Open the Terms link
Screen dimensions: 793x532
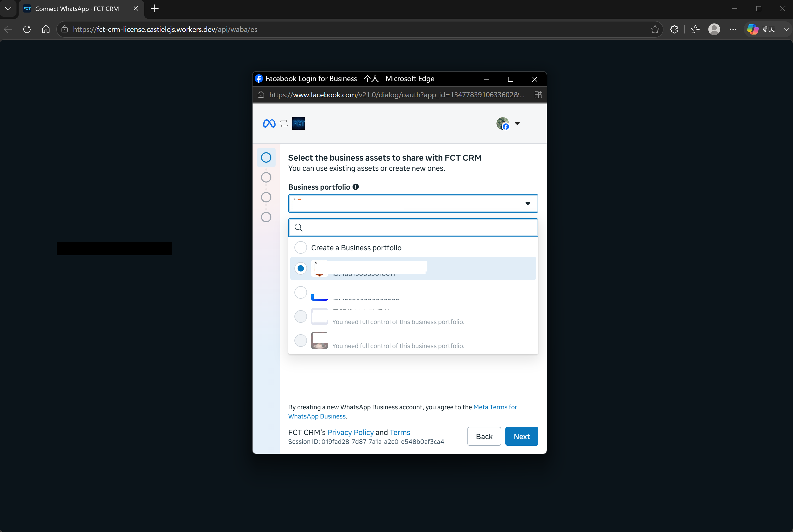pos(400,432)
